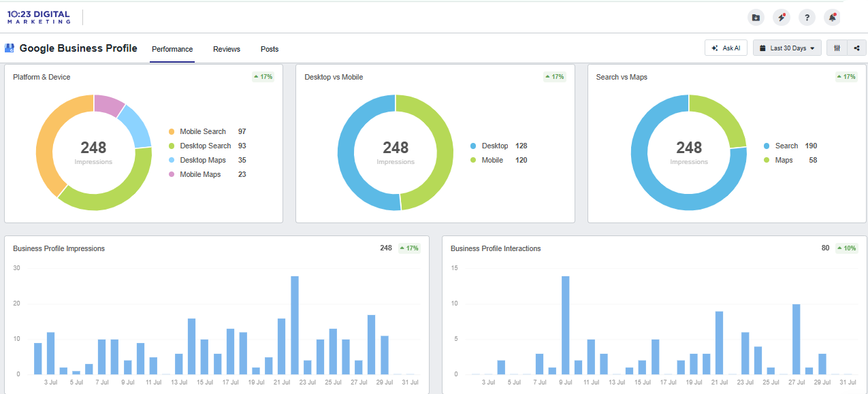Toggle the Desktop Search legend entry
The height and width of the screenshot is (394, 868).
click(x=207, y=146)
